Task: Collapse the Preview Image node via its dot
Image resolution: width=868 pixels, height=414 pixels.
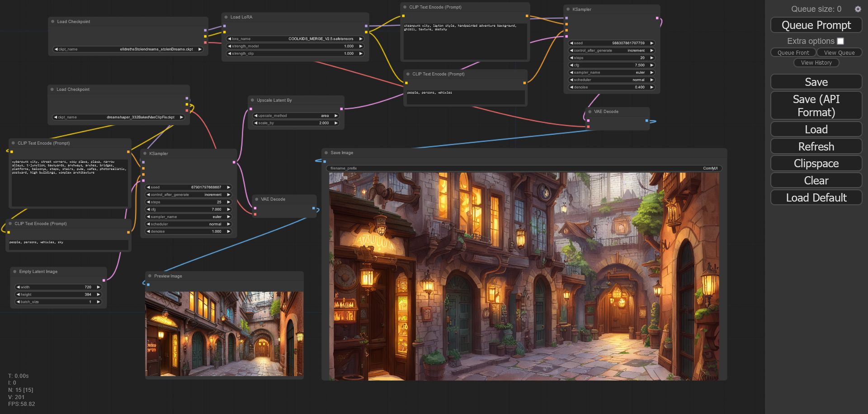Action: tap(149, 276)
